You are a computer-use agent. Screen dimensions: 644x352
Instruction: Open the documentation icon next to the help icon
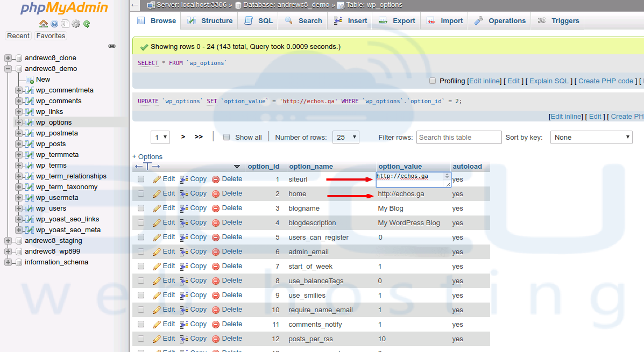[x=65, y=24]
